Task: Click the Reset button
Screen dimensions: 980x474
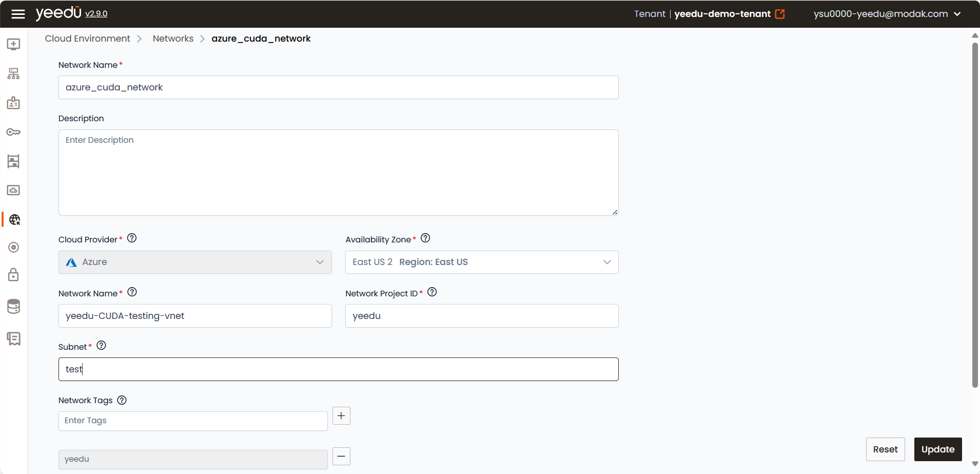Action: 885,449
